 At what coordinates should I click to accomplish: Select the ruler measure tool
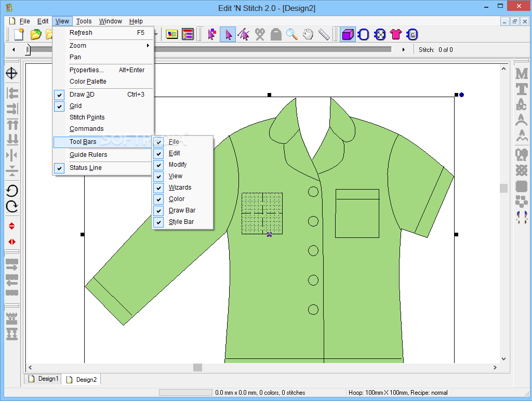(x=324, y=34)
